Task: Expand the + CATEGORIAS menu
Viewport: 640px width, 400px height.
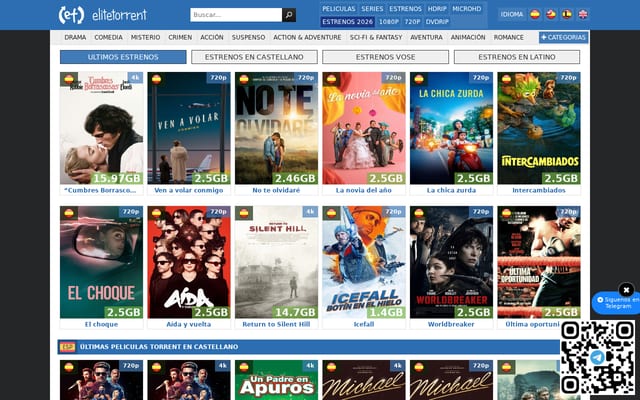Action: tap(563, 37)
